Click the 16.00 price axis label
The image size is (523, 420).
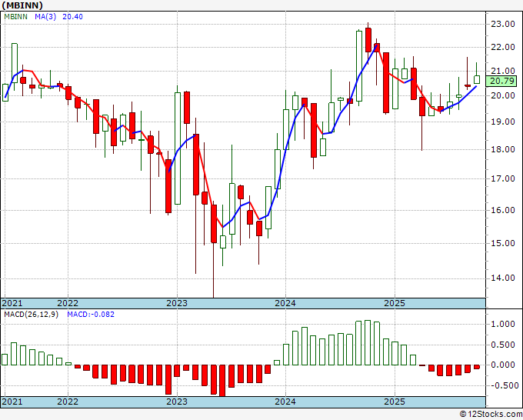click(x=503, y=210)
